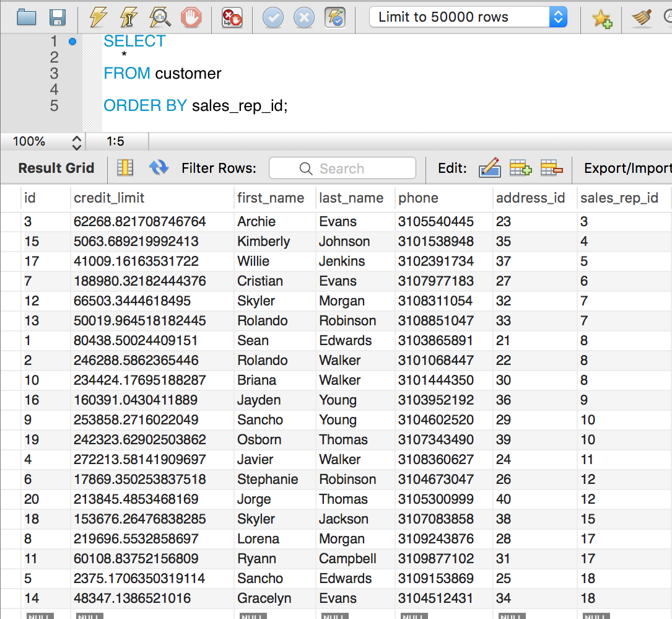672x619 pixels.
Task: Sort by phone column header
Action: (x=418, y=198)
